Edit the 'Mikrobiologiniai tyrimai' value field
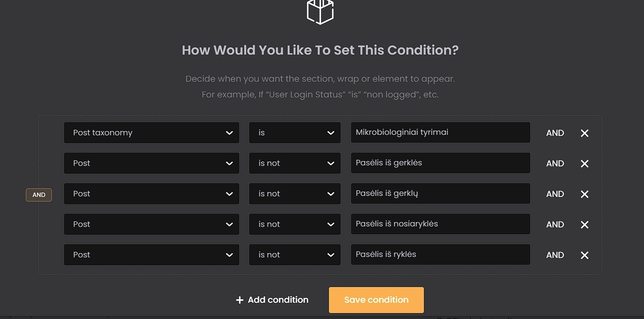 (440, 133)
